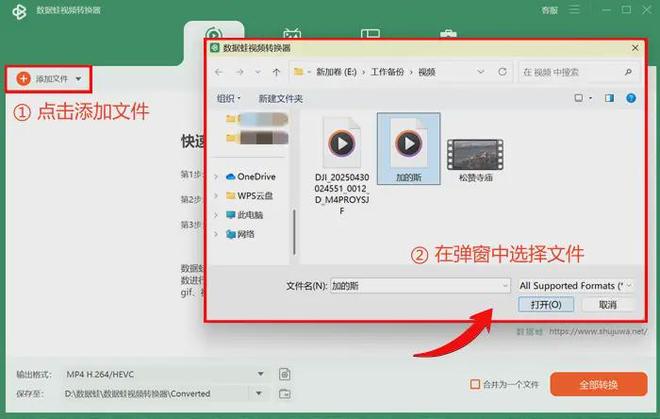This screenshot has height=419, width=660.
Task: Click 视频 in the address path
Action: 426,72
